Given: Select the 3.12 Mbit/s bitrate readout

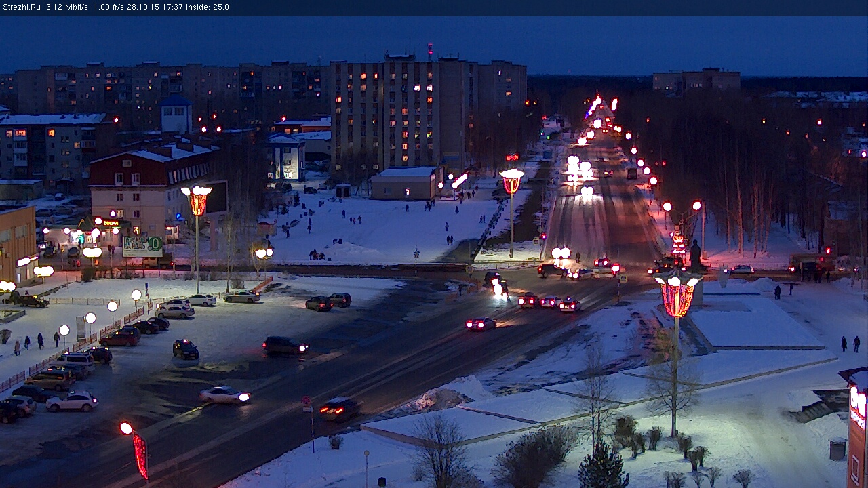Looking at the screenshot, I should tap(67, 7).
